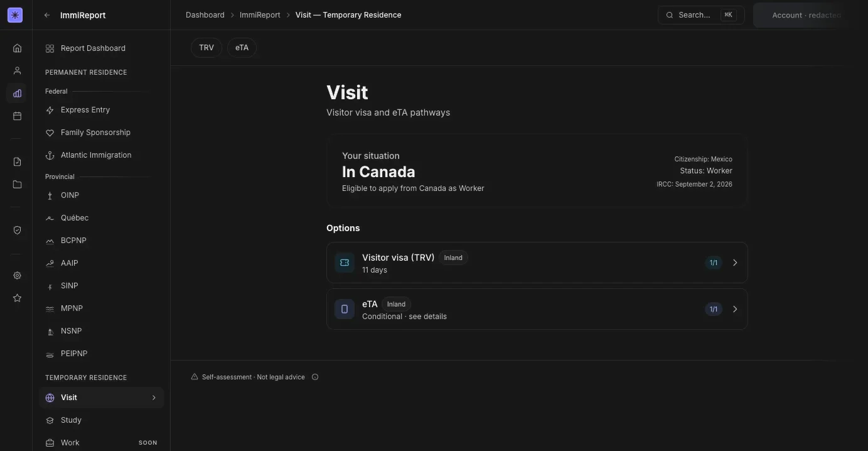Viewport: 868px width, 451px height.
Task: Click the eTA phone icon
Action: pyautogui.click(x=345, y=309)
